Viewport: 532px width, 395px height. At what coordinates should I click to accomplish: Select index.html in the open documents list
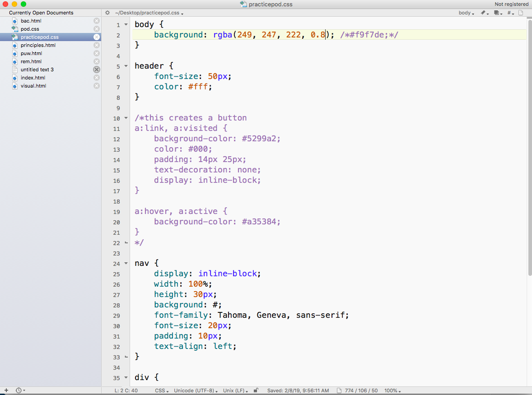(x=33, y=78)
